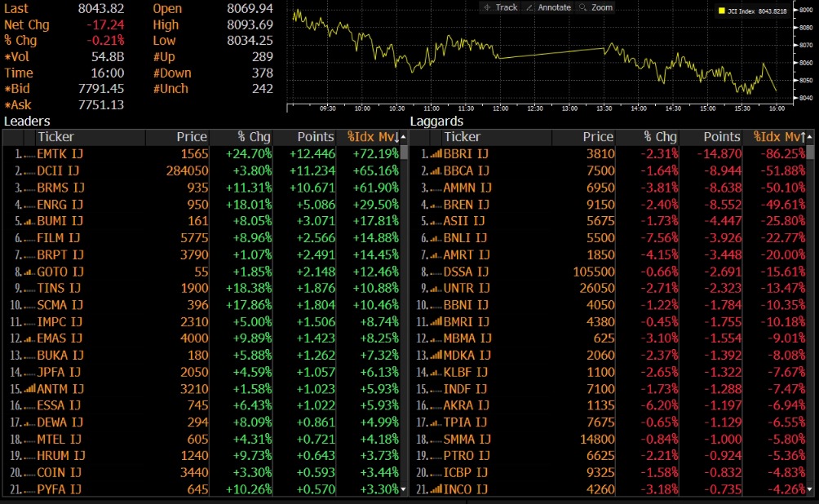Click the volume bars icon beside BBRI IJ
Viewport: 819px width, 504px height.
(435, 153)
